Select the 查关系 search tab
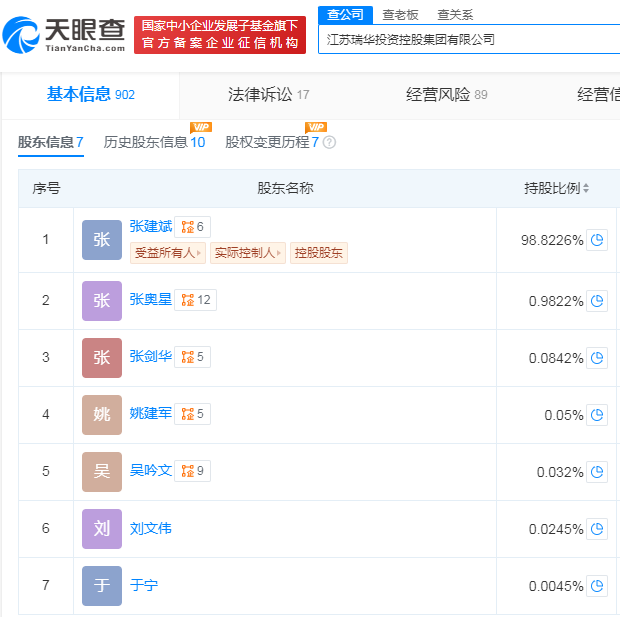 pos(455,15)
